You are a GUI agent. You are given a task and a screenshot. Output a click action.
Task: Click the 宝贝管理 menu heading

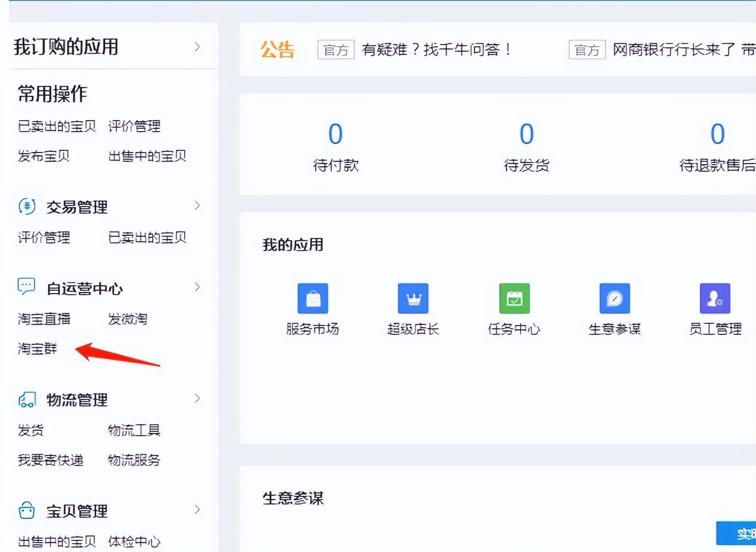[x=77, y=511]
